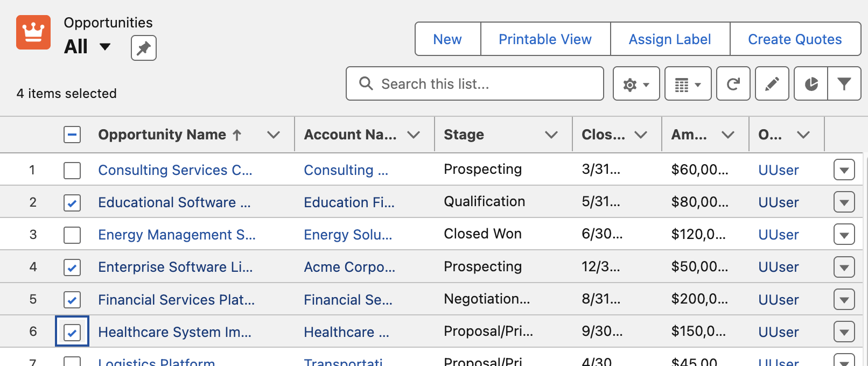The width and height of the screenshot is (868, 366).
Task: Show the charts panel
Action: pos(811,84)
